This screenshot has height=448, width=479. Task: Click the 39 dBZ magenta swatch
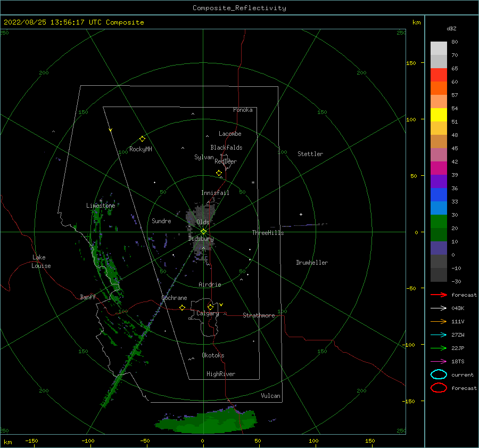(x=439, y=168)
